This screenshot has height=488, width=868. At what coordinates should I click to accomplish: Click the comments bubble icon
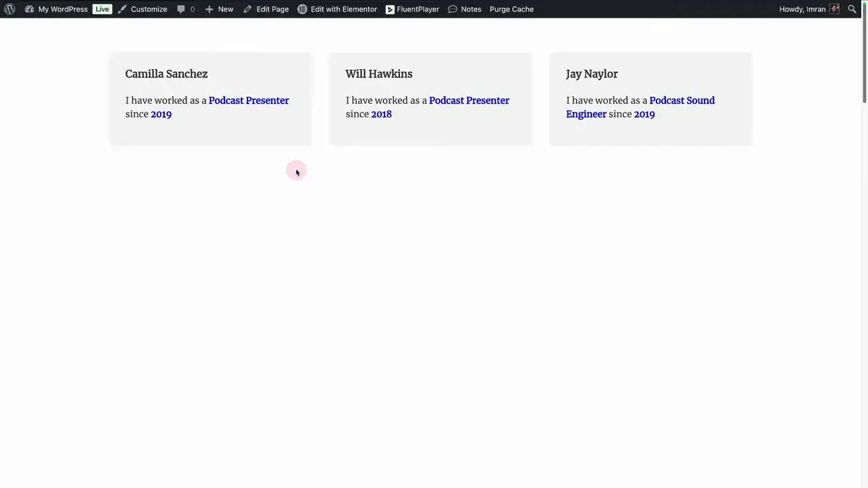[x=181, y=9]
